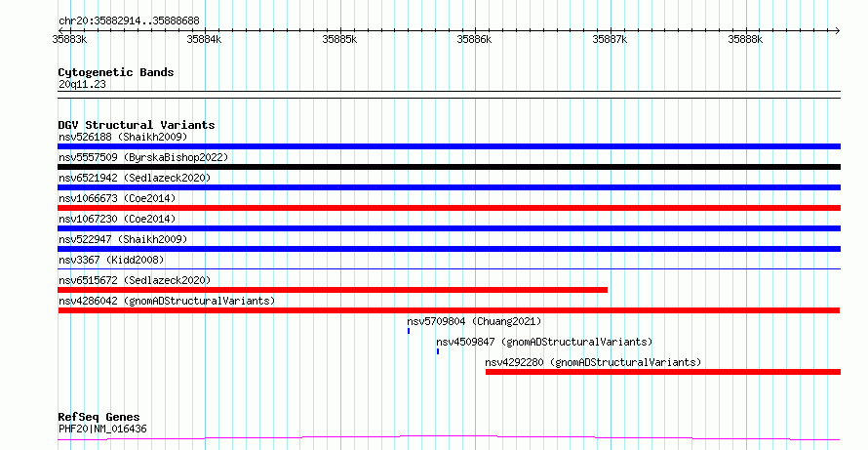Click the tiny blue nsv4509847 marker
This screenshot has height=450, width=868.
click(x=438, y=351)
